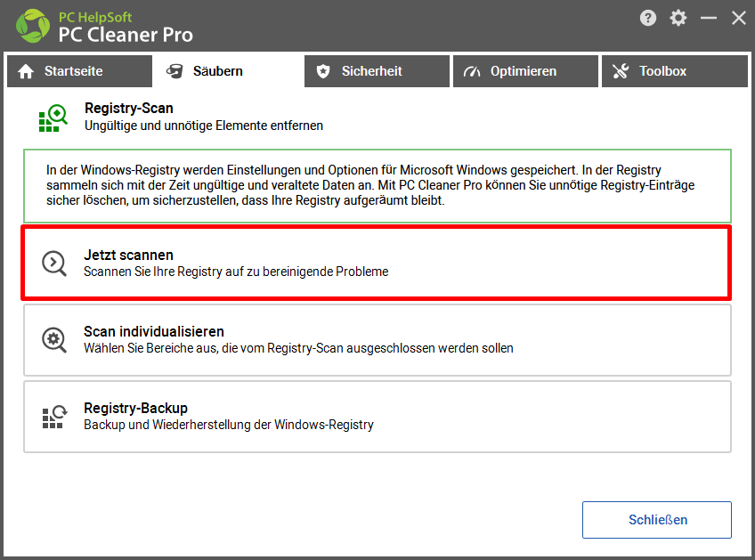Open the help question mark icon

pos(647,19)
